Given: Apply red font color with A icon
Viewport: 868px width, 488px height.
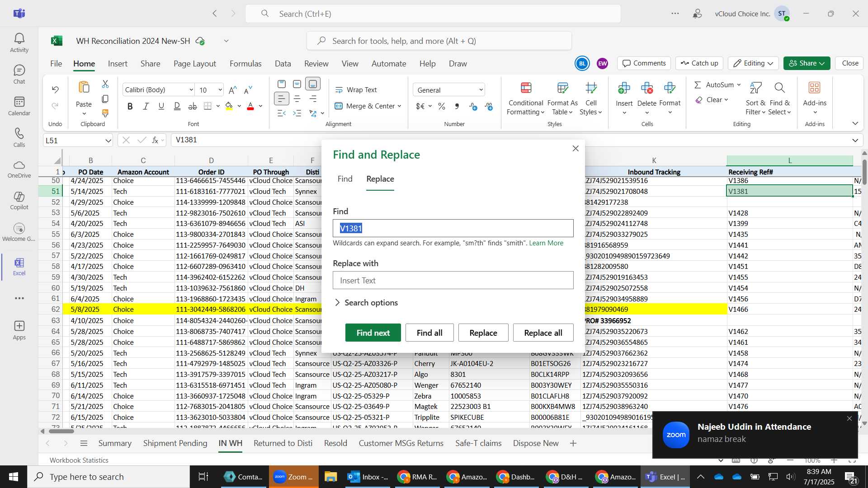Looking at the screenshot, I should pos(250,106).
